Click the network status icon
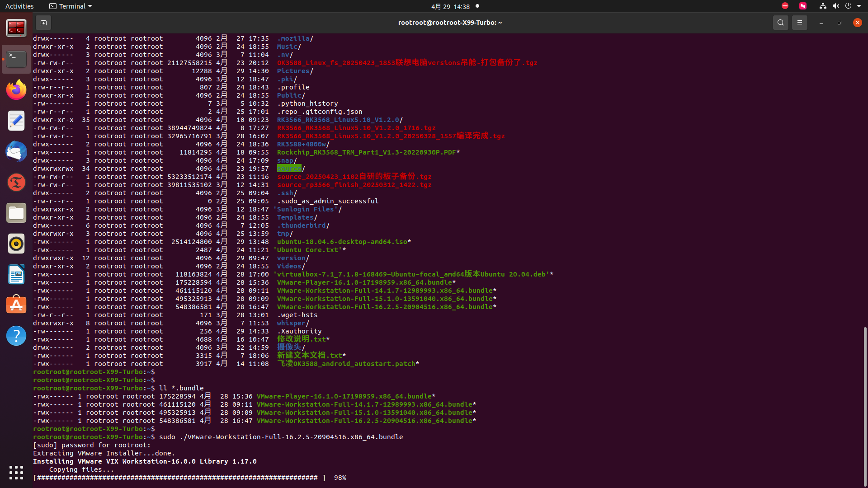The image size is (868, 488). [x=823, y=6]
